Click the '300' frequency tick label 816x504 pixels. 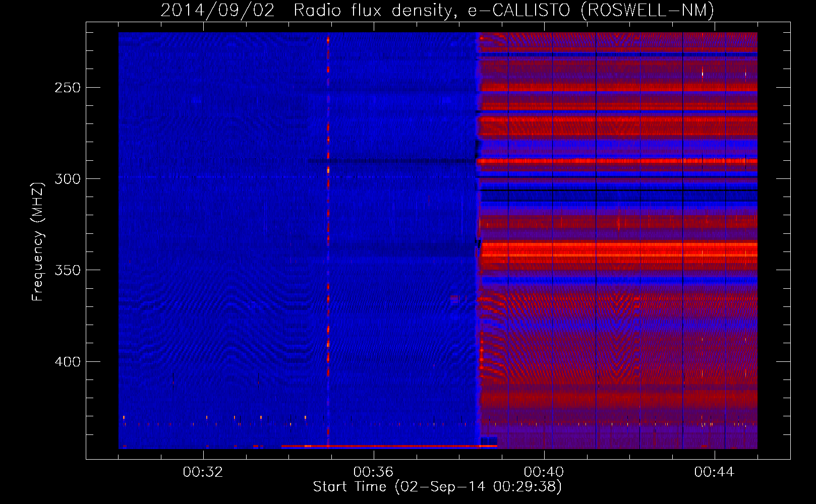68,179
